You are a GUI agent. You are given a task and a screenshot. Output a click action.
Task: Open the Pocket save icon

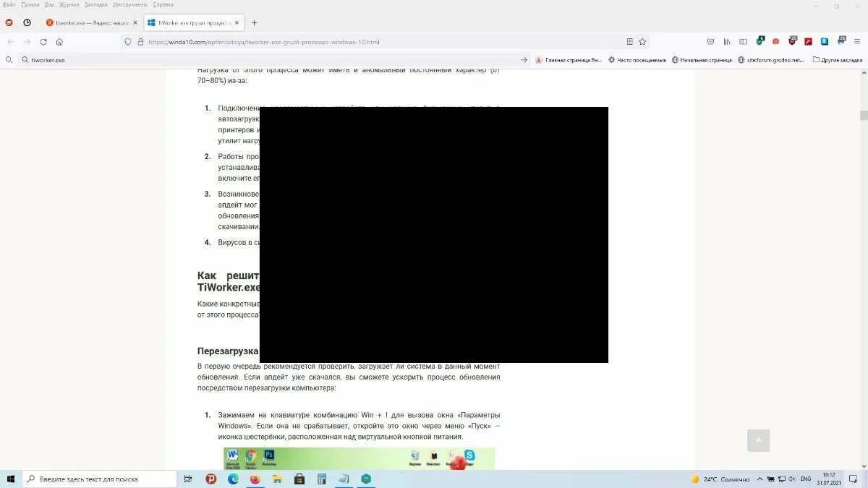click(710, 42)
